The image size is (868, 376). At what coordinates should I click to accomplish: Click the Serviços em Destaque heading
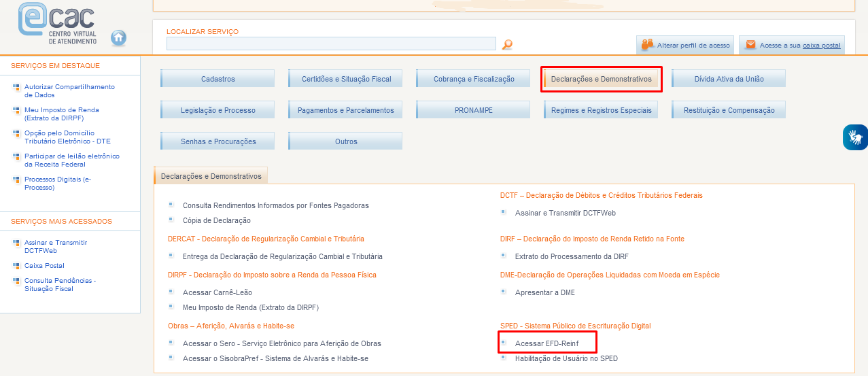coord(55,65)
